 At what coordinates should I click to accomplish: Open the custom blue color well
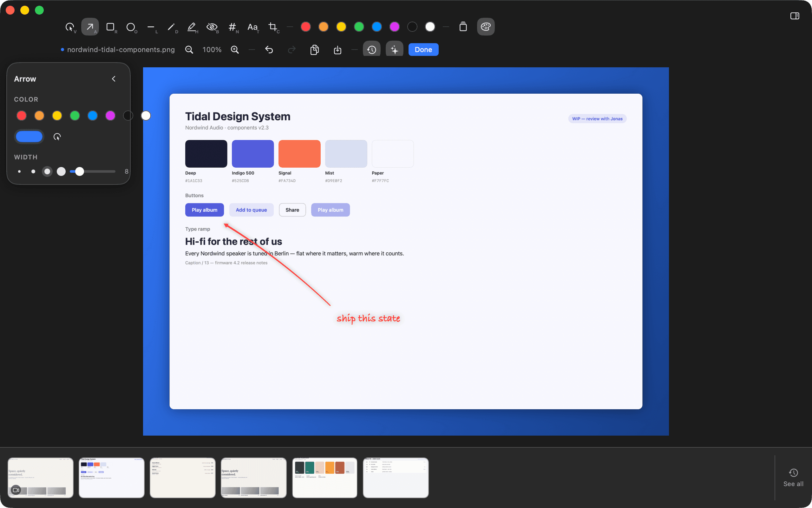pyautogui.click(x=29, y=137)
